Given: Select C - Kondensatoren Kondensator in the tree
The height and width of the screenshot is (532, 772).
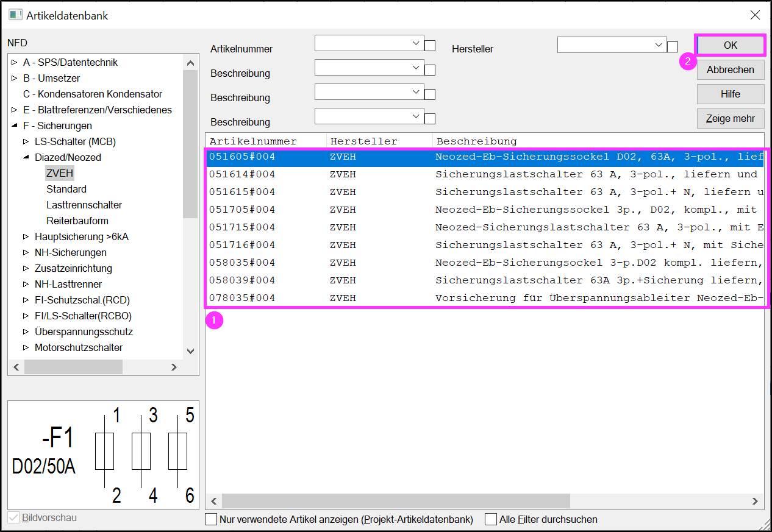Looking at the screenshot, I should coord(93,94).
